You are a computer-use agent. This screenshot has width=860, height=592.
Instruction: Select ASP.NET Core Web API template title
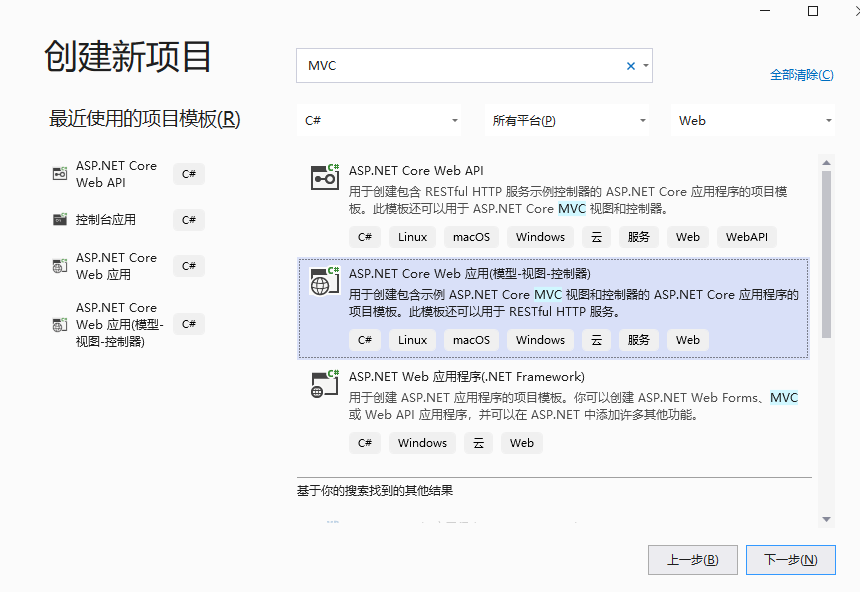(416, 171)
